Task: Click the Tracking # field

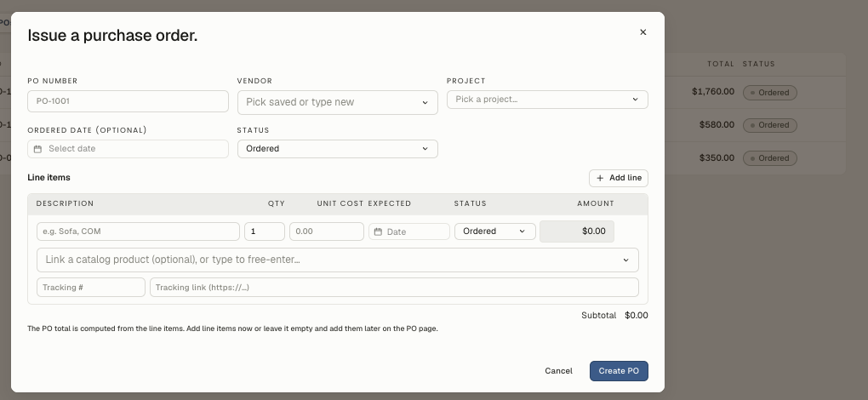Action: pyautogui.click(x=91, y=287)
